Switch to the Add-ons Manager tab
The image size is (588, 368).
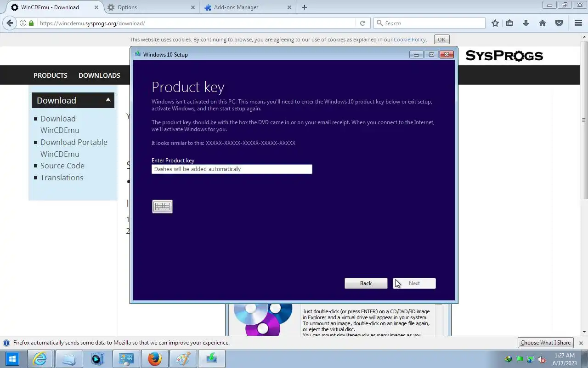click(x=248, y=7)
